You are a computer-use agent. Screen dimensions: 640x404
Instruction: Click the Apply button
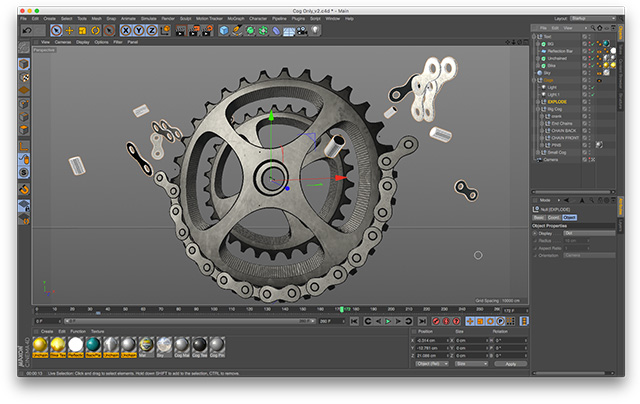point(510,364)
